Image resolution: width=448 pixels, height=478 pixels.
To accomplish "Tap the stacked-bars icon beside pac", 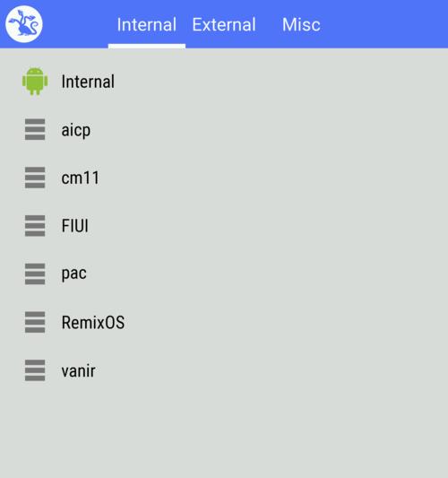I will pos(35,274).
